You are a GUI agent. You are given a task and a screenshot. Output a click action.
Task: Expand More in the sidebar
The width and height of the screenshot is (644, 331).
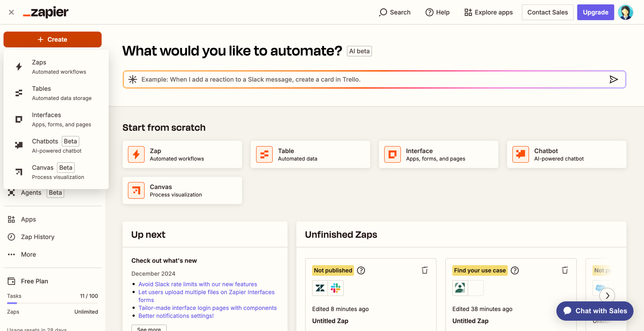[x=28, y=254]
